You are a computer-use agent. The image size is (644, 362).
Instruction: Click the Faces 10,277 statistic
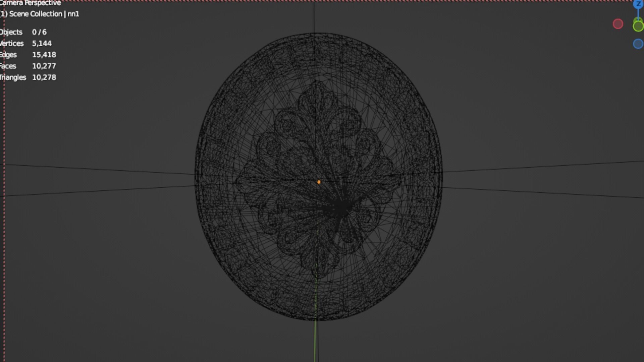pyautogui.click(x=28, y=66)
